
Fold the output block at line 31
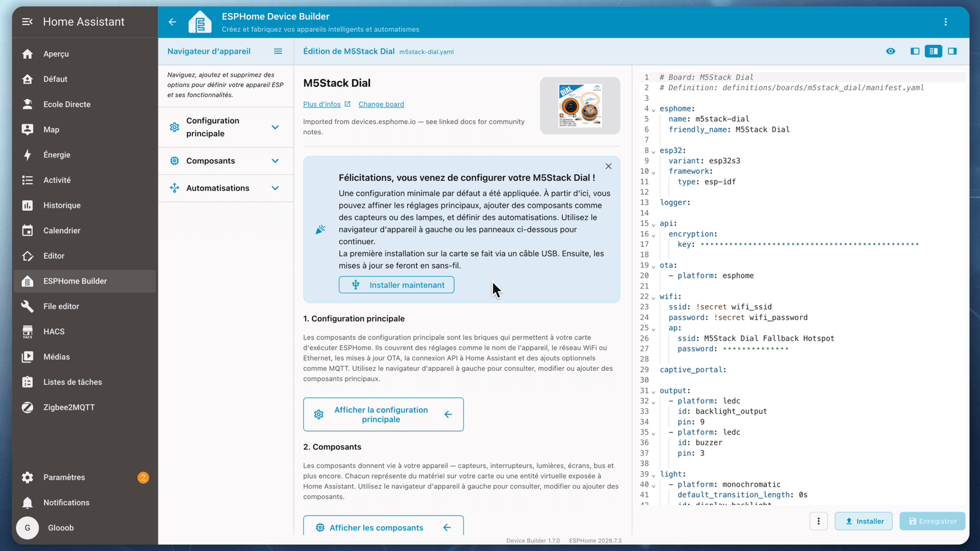[x=654, y=391]
